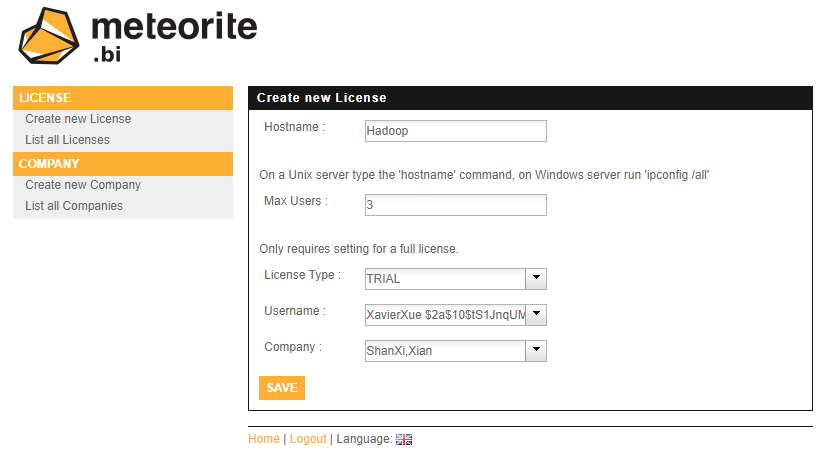Screen dimensions: 835x458
Task: Select the COMPANY section header
Action: click(x=123, y=164)
